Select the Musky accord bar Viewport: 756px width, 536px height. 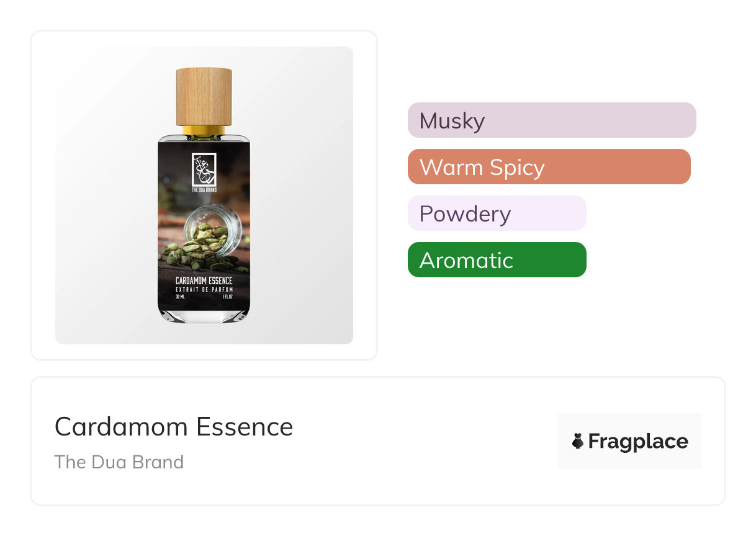pos(551,120)
